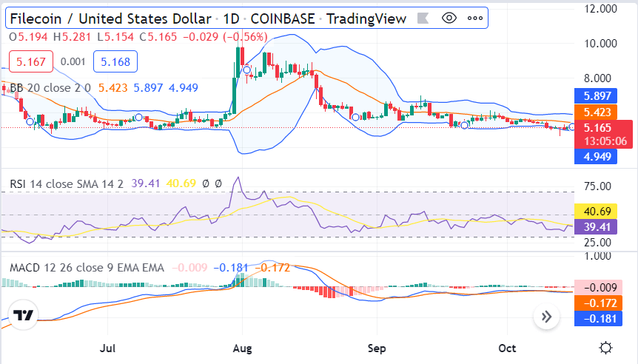
Task: Click the double-arrow scroll to latest bar button
Action: click(x=546, y=317)
